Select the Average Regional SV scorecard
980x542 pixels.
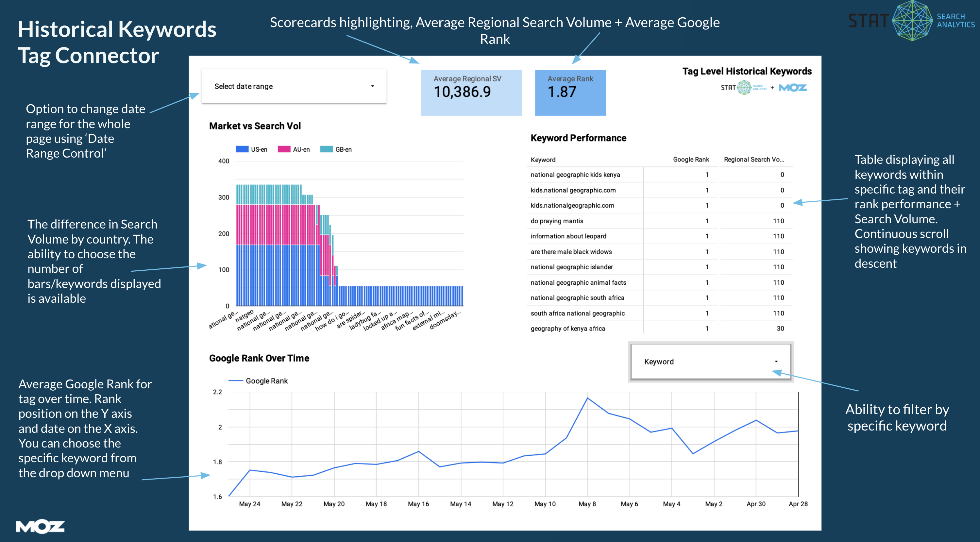point(472,93)
